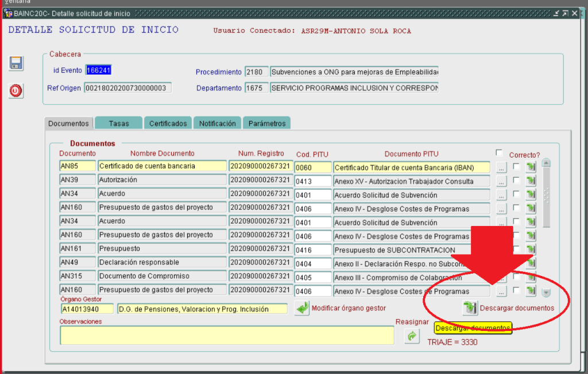Click the Modificar órgano gestor arrow icon

[x=302, y=308]
